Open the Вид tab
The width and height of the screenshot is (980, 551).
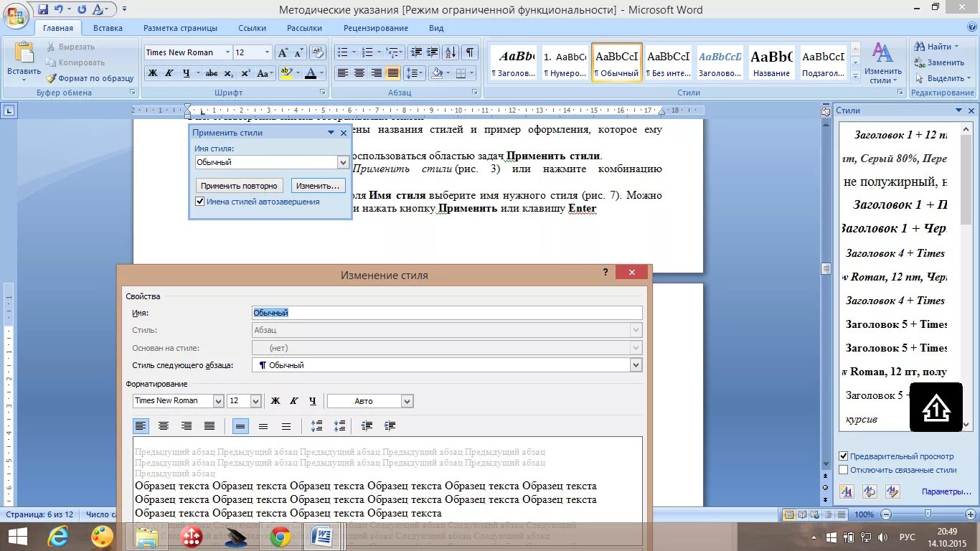tap(436, 28)
